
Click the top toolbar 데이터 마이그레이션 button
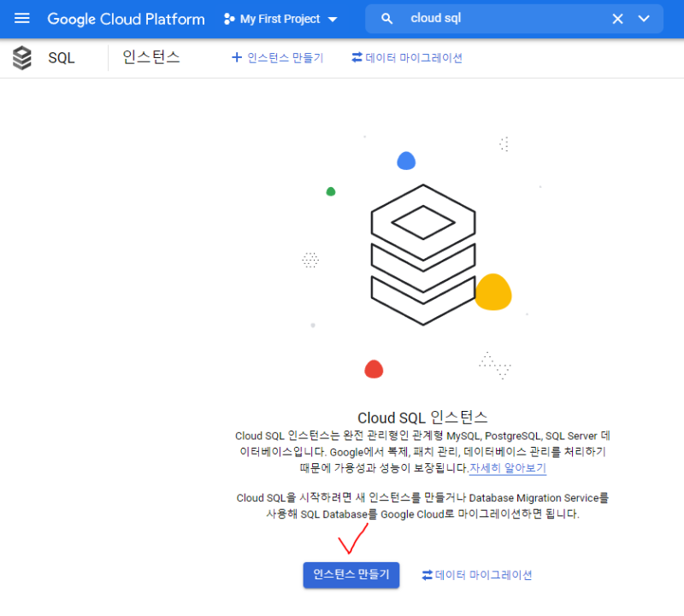click(407, 57)
